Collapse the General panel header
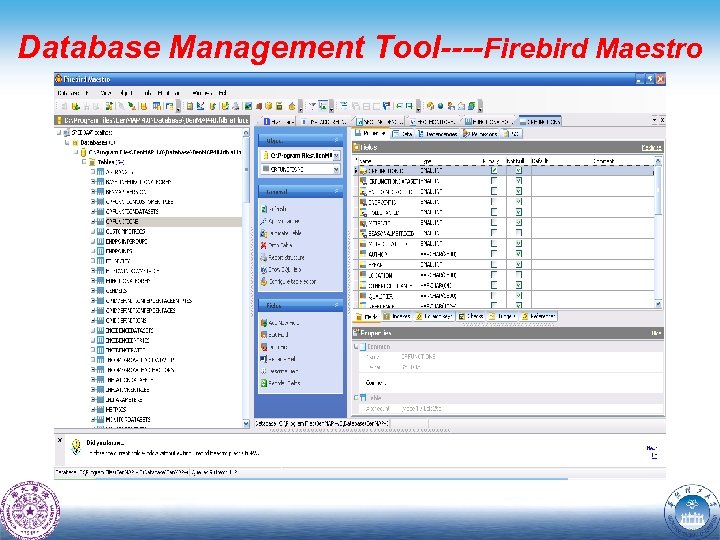This screenshot has height=540, width=720. [x=336, y=191]
